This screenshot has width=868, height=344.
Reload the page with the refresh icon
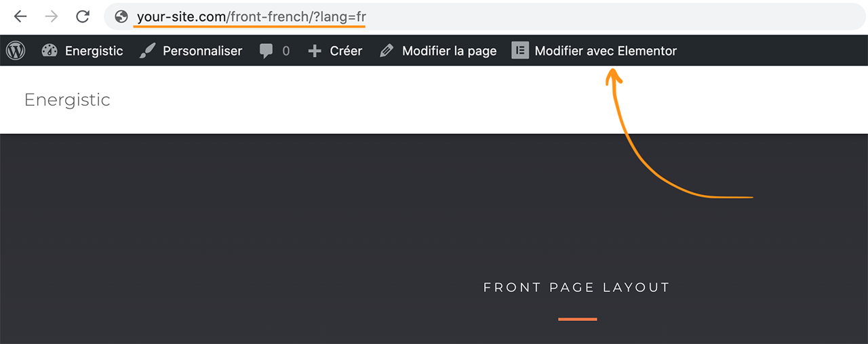83,17
